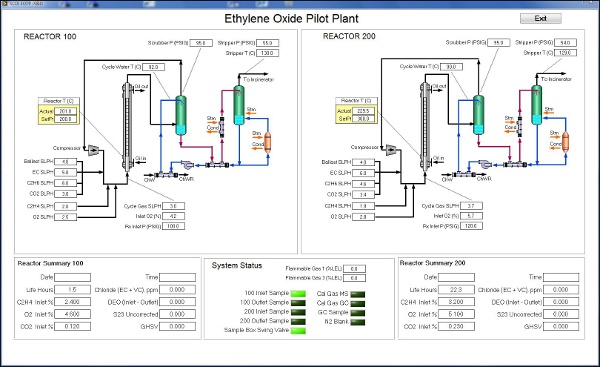Toggle the Cal Gas MS indicator
Image resolution: width=600 pixels, height=367 pixels.
[x=357, y=294]
